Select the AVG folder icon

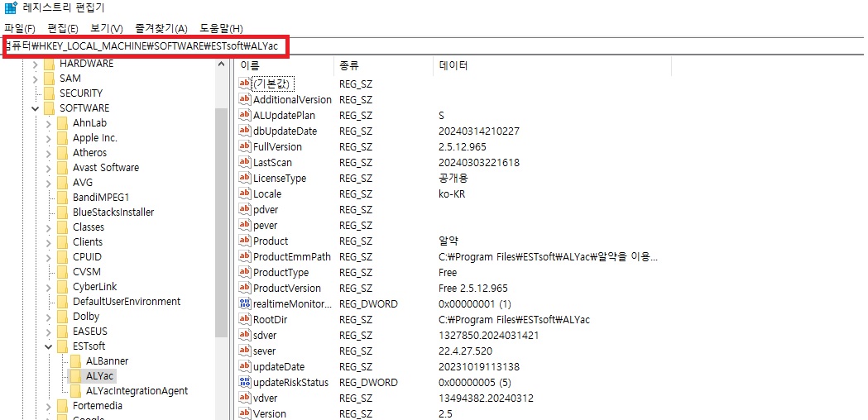[x=62, y=183]
